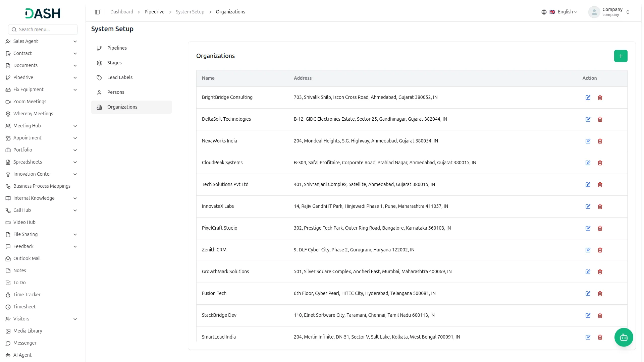Delete the Zenith CRM organization
Screen dimensions: 644x362
tap(600, 250)
